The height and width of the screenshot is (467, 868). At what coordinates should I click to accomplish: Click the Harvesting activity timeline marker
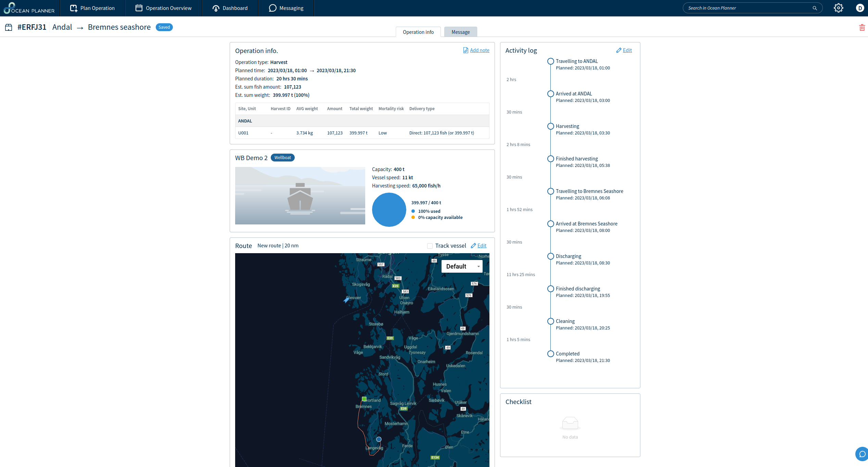(x=550, y=126)
